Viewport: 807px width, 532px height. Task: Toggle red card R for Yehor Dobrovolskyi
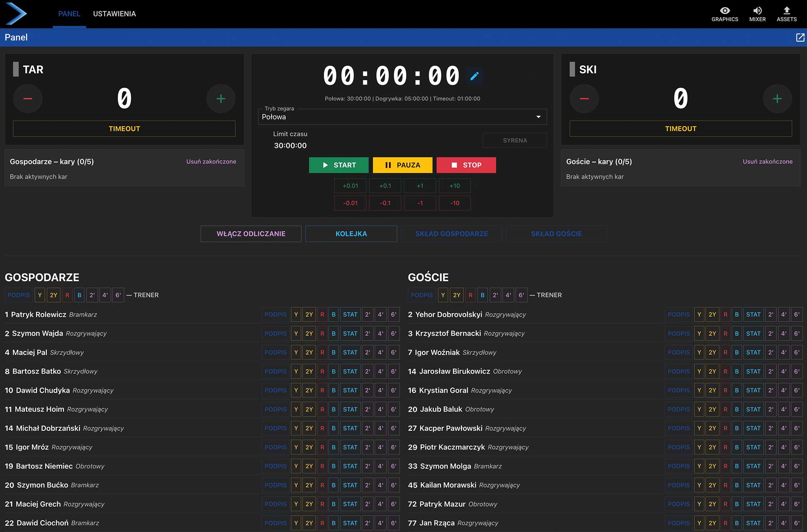coord(725,314)
